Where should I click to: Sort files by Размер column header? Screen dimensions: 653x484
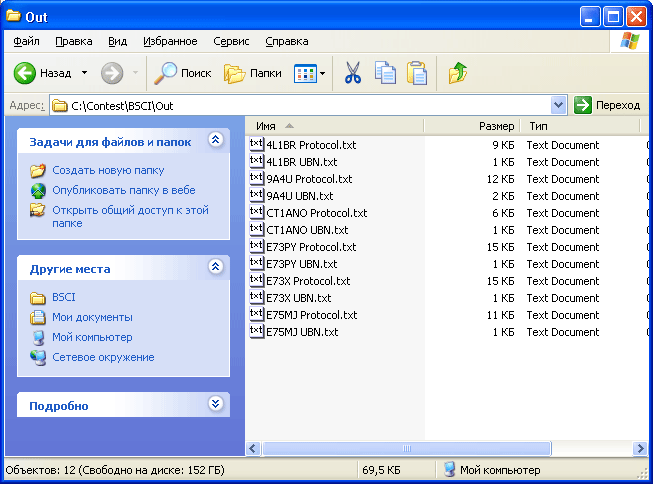(x=496, y=127)
